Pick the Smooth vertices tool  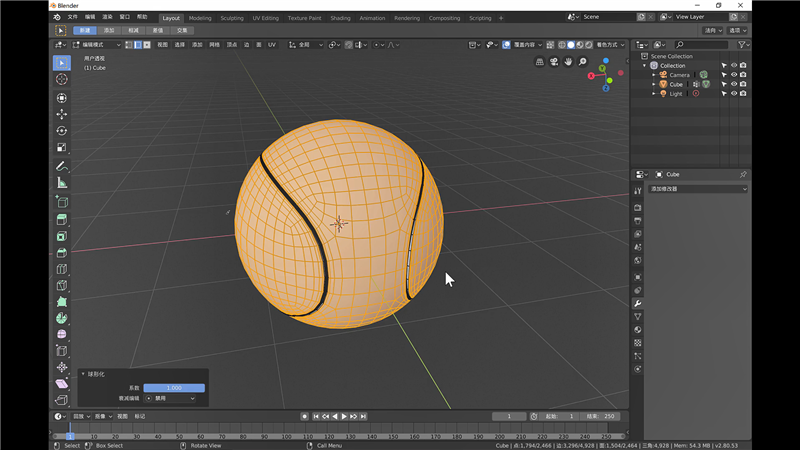tap(62, 334)
